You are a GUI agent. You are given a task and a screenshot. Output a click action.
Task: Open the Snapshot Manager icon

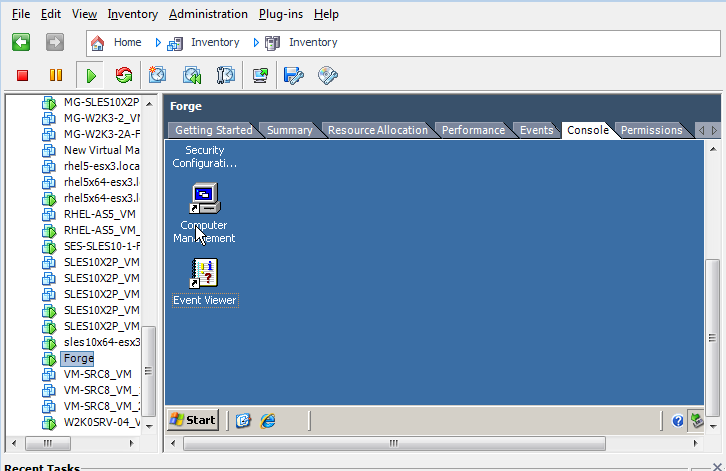225,75
